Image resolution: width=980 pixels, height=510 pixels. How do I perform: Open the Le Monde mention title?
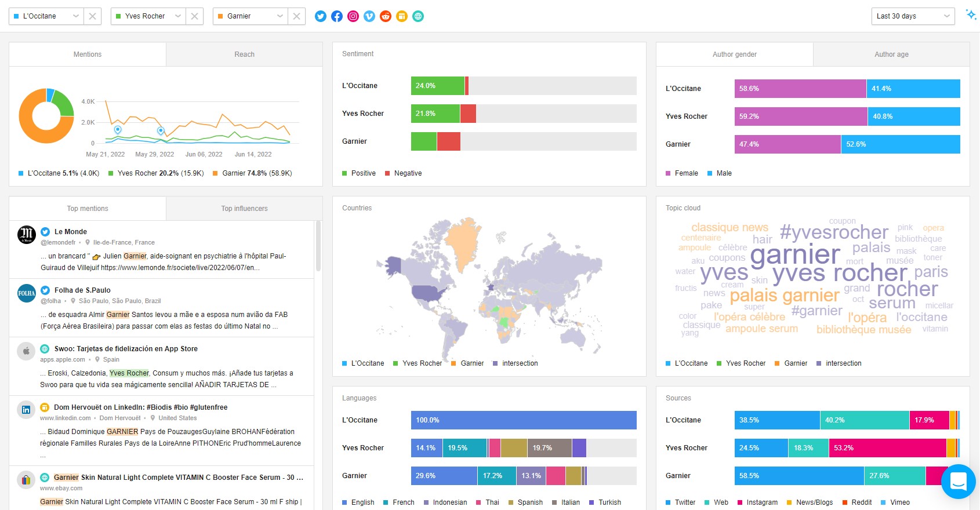point(71,232)
